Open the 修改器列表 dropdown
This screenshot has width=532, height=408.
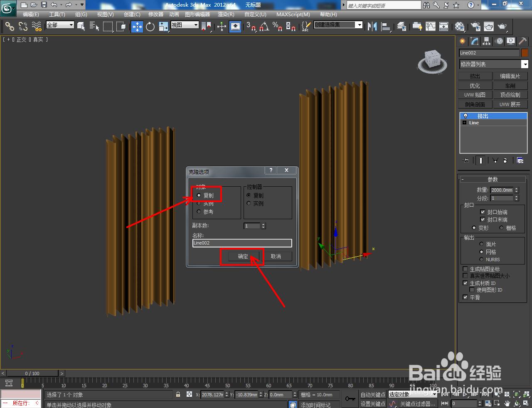point(494,64)
